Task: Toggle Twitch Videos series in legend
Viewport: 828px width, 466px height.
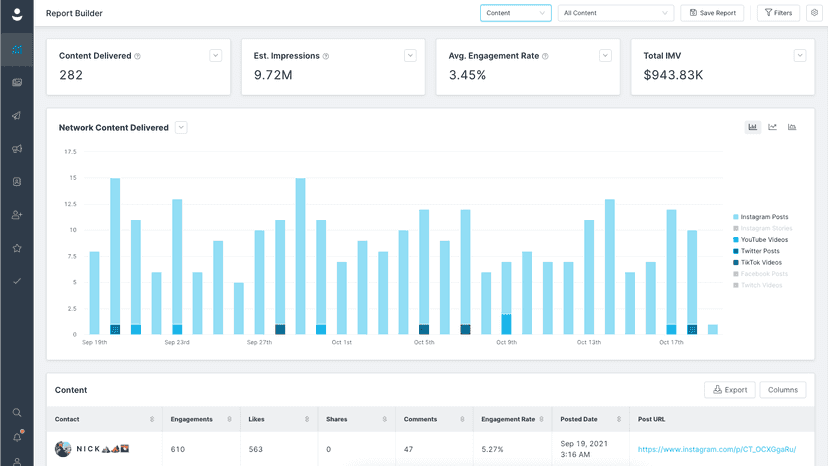Action: [758, 285]
